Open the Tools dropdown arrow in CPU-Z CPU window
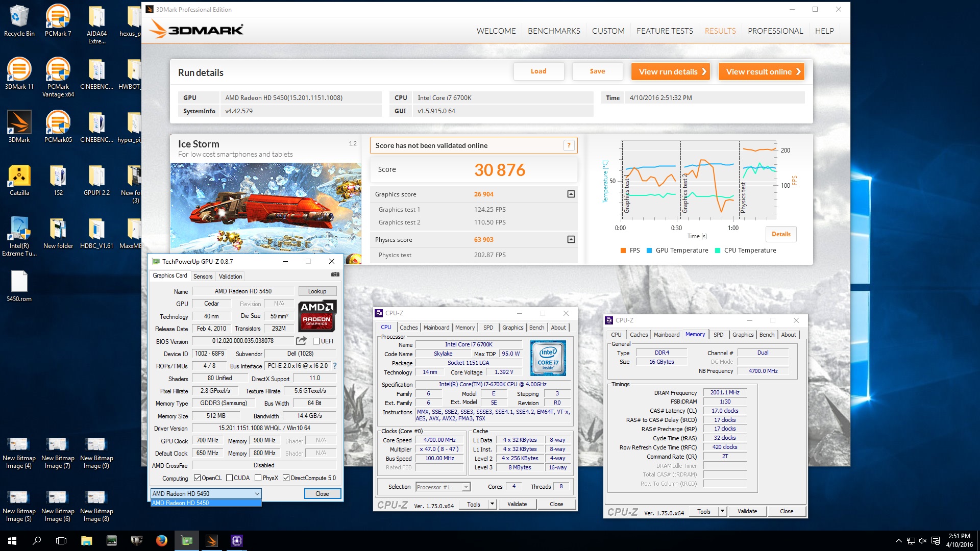Screen dimensions: 980x551 [x=492, y=504]
